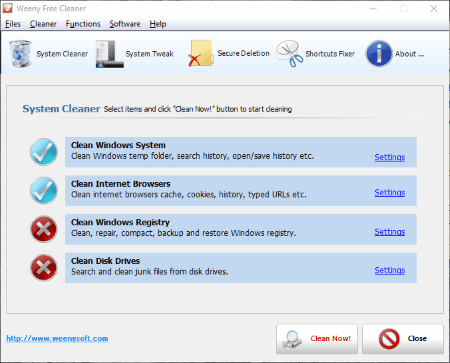
Task: Enable Clean Disk Drives red X toggle
Action: point(44,268)
